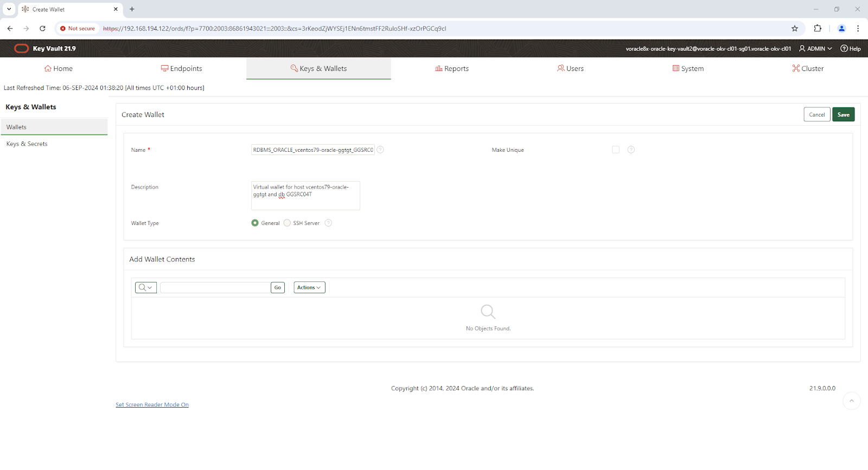Select the Keys & Wallets tab
868x470 pixels.
(318, 68)
